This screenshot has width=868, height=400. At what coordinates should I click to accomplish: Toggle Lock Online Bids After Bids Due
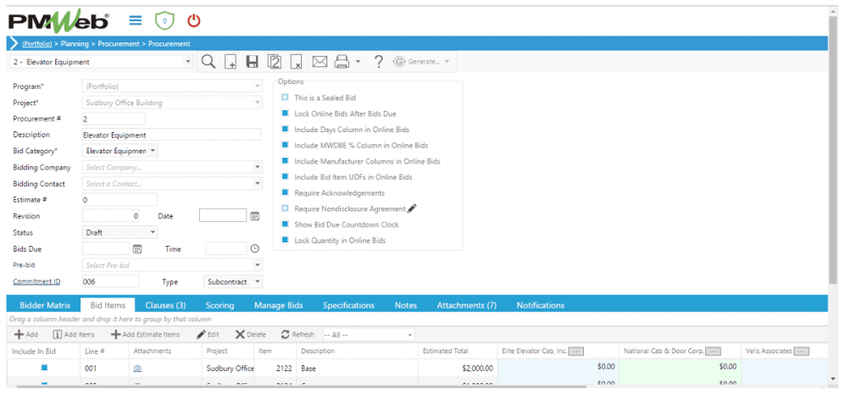pos(285,114)
